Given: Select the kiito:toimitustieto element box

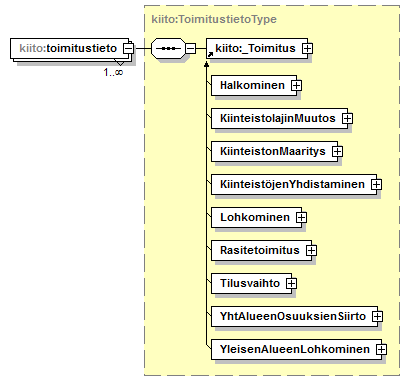Looking at the screenshot, I should [x=69, y=49].
